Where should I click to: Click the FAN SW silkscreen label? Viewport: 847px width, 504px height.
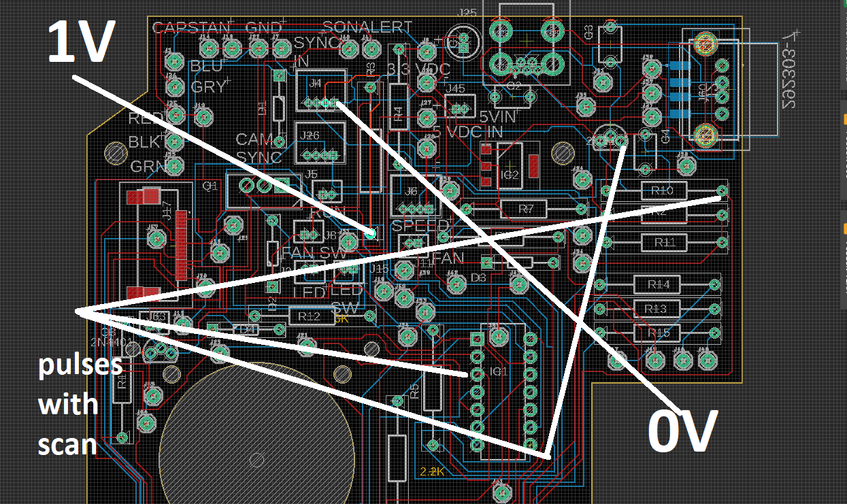point(313,252)
